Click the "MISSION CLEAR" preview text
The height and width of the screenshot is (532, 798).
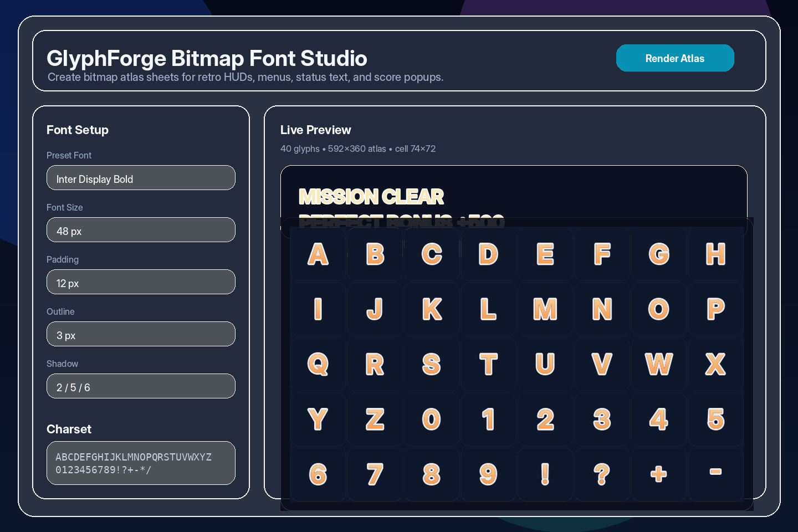(371, 197)
